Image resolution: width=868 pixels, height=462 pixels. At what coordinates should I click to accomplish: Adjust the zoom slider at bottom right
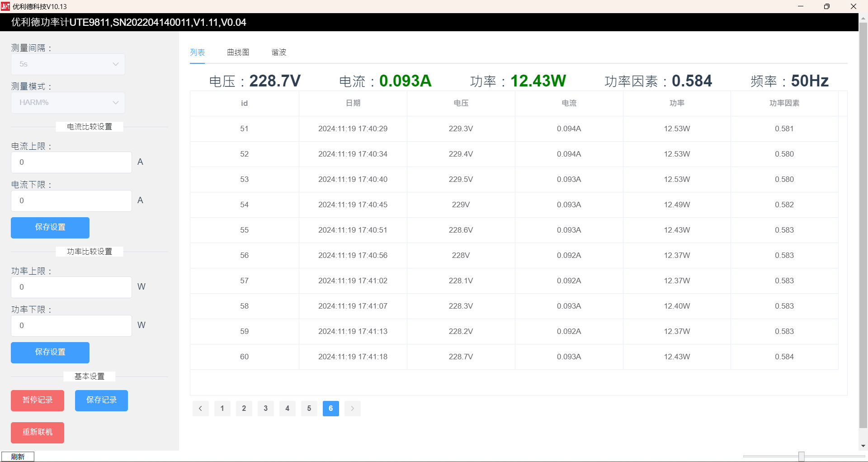[801, 456]
